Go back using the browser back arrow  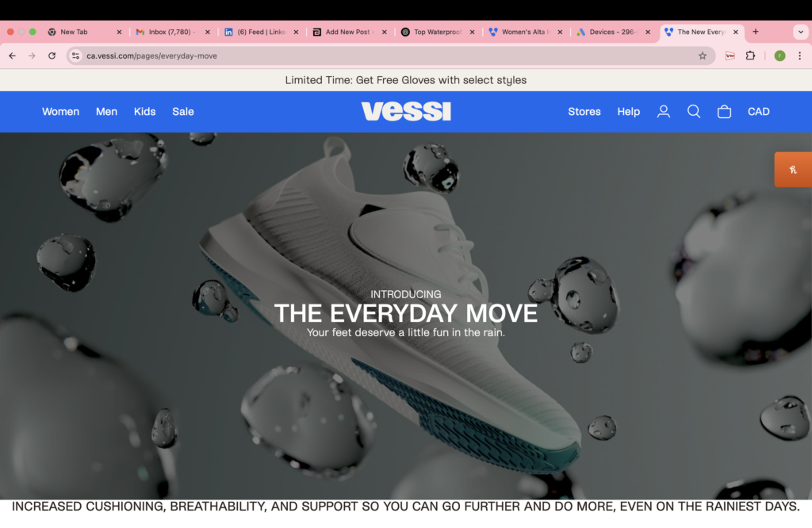coord(13,56)
